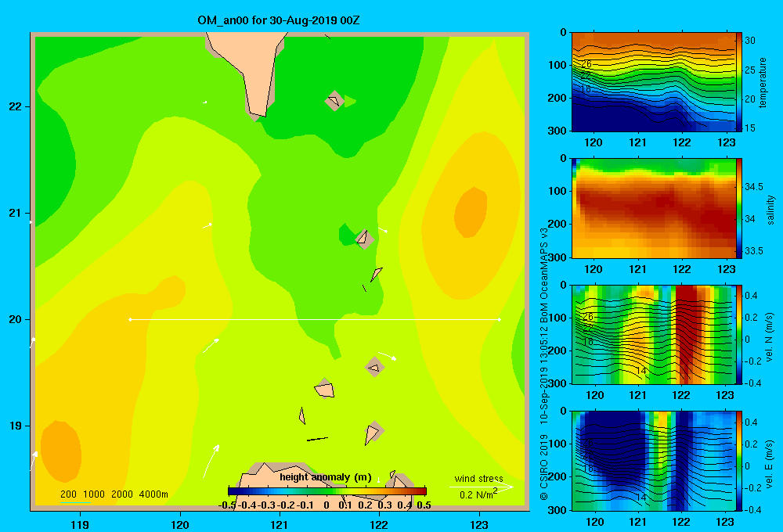Viewport: 783px width, 532px height.
Task: Click latitude label 20 on main map
Action: pos(15,319)
